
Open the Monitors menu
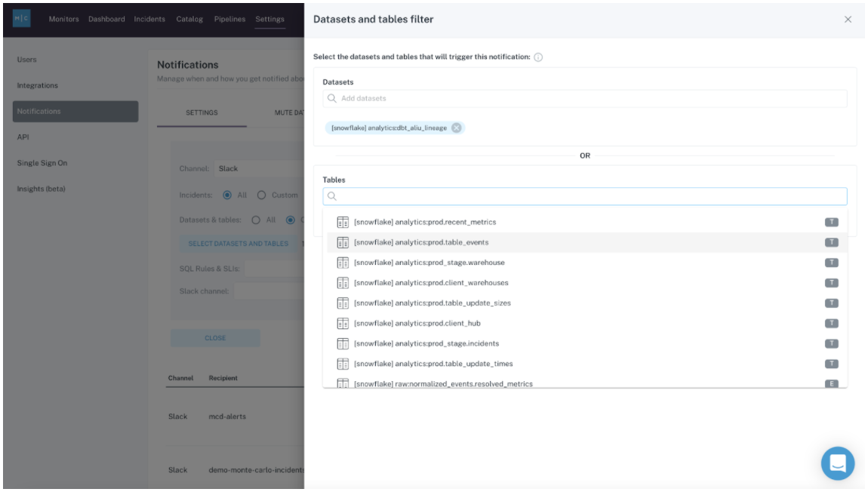coord(63,19)
